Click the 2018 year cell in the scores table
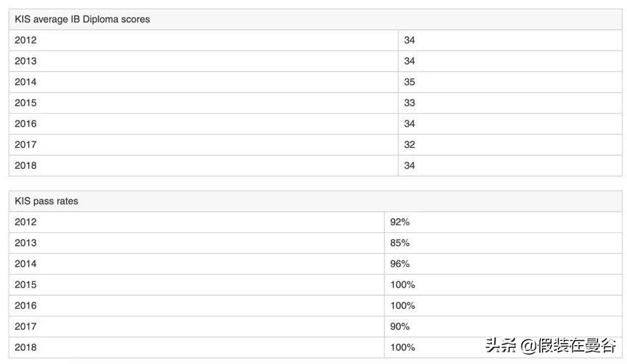 click(x=25, y=166)
